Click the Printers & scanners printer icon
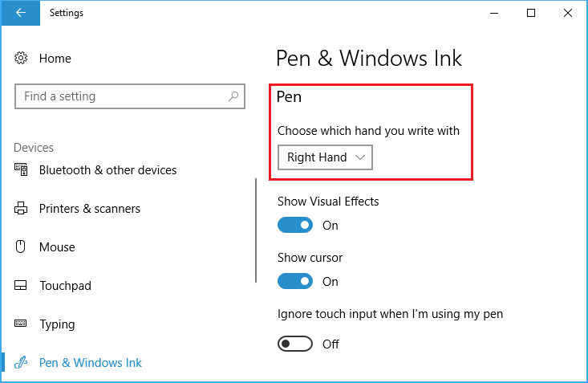This screenshot has width=588, height=383. 21,209
